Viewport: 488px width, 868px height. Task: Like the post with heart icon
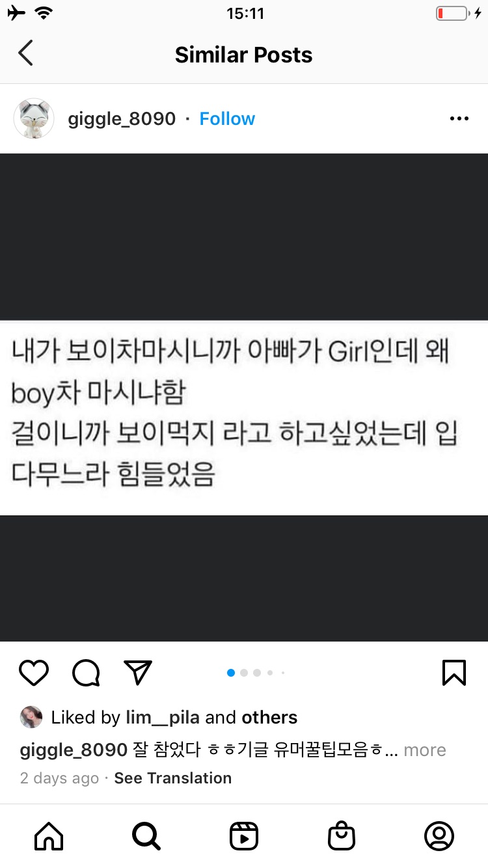34,673
